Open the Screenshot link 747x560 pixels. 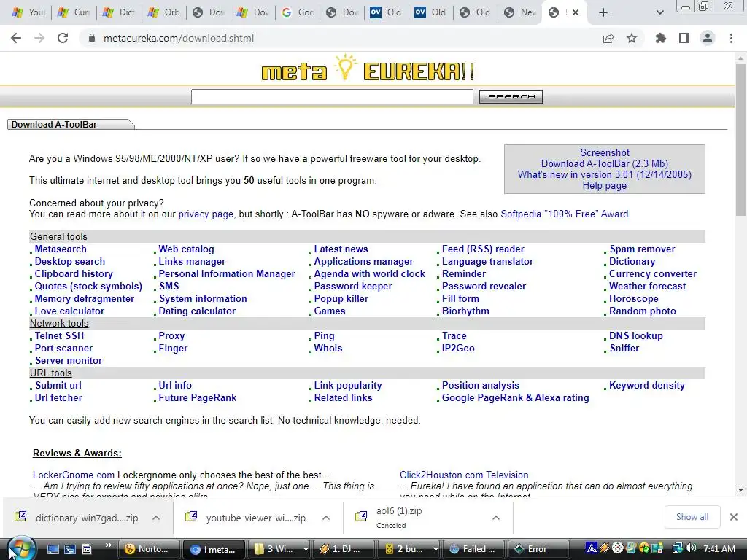[605, 153]
